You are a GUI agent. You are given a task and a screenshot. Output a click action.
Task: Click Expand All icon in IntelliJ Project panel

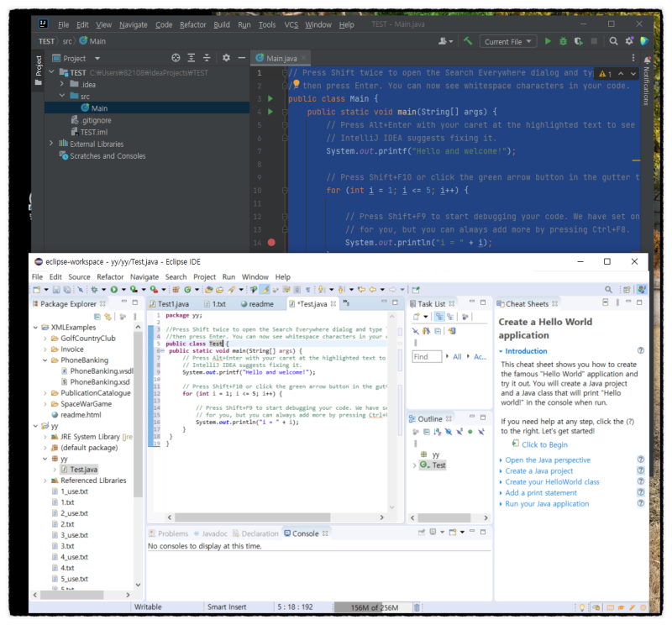(192, 58)
